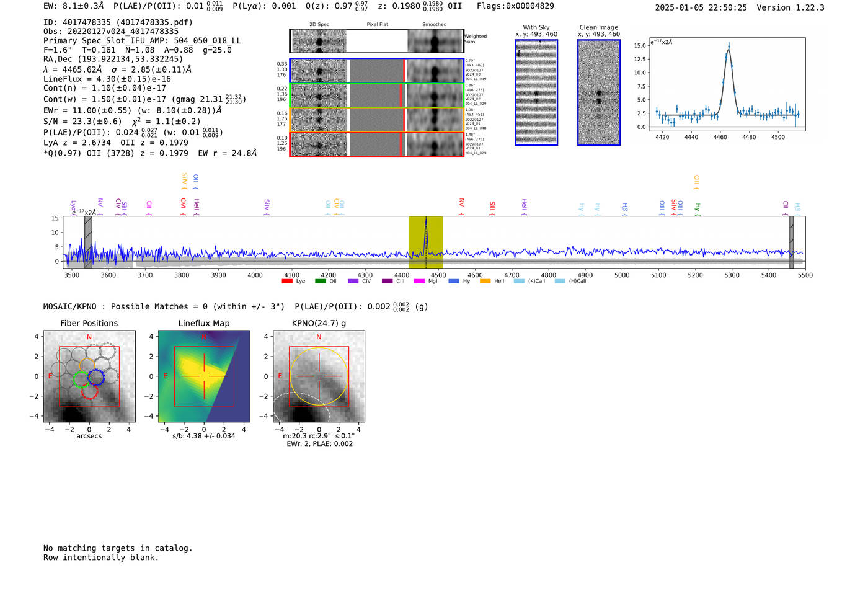Click the red crosshair in Lineflux Map

(x=204, y=376)
